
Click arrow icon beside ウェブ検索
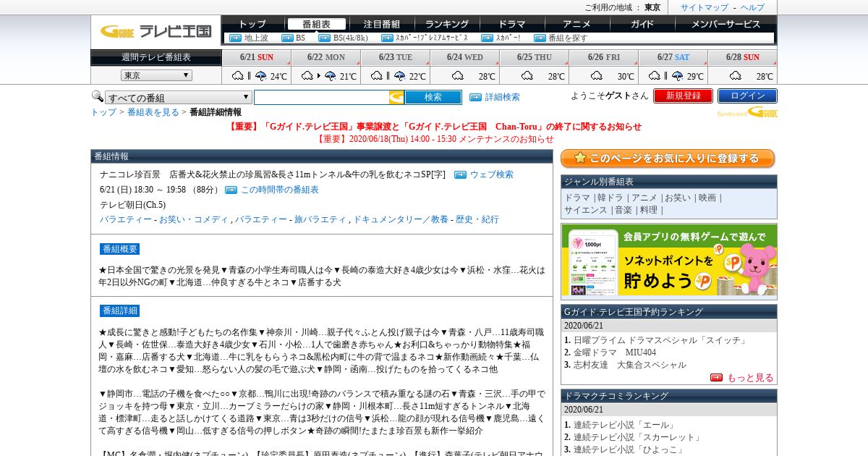(x=460, y=174)
